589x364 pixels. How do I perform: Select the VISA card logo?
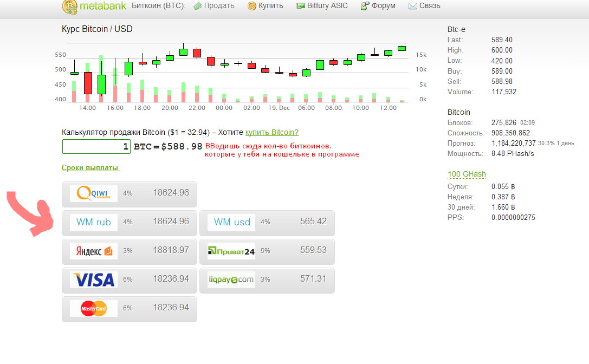tap(94, 280)
